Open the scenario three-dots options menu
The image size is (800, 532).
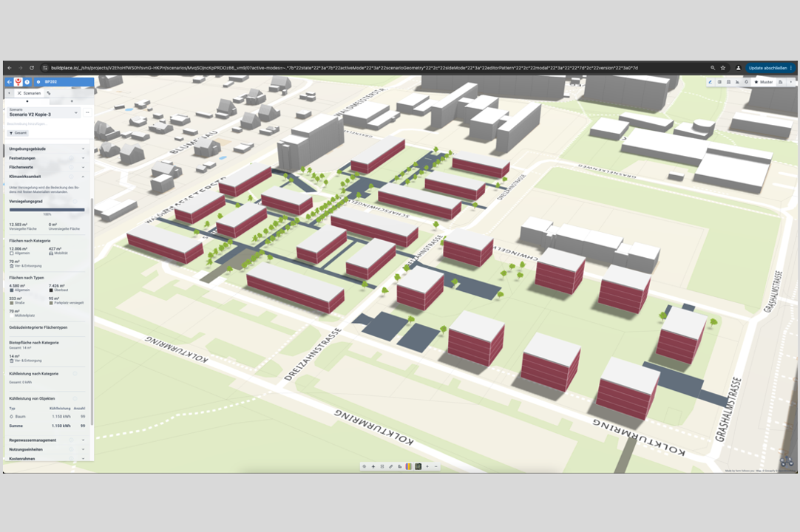tap(87, 112)
